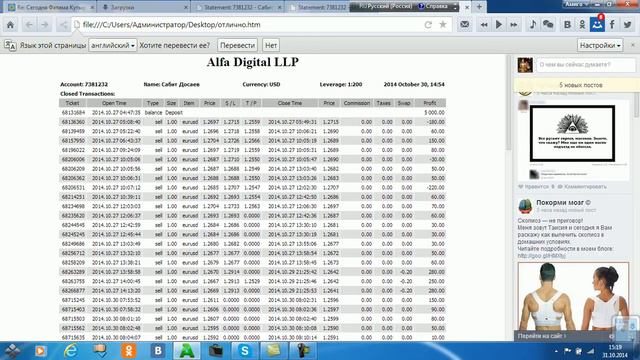Click the 'Profit' column header in table
The width and height of the screenshot is (640, 360).
(429, 103)
